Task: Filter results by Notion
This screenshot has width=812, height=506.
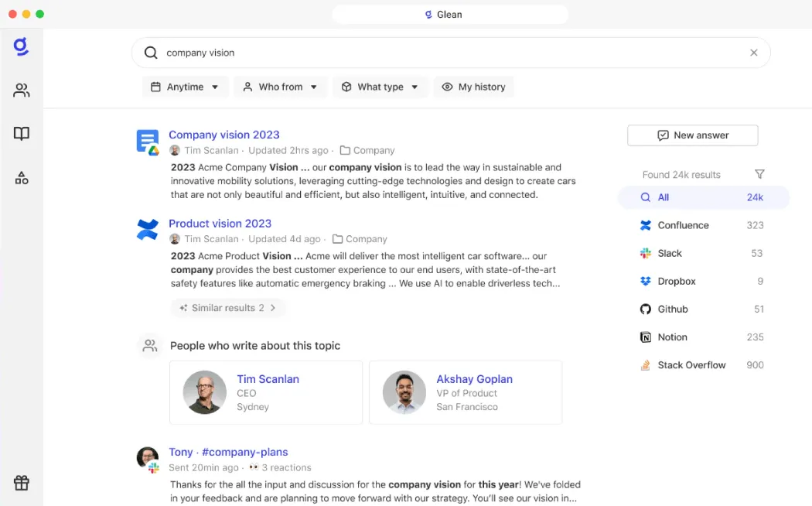Action: 703,337
